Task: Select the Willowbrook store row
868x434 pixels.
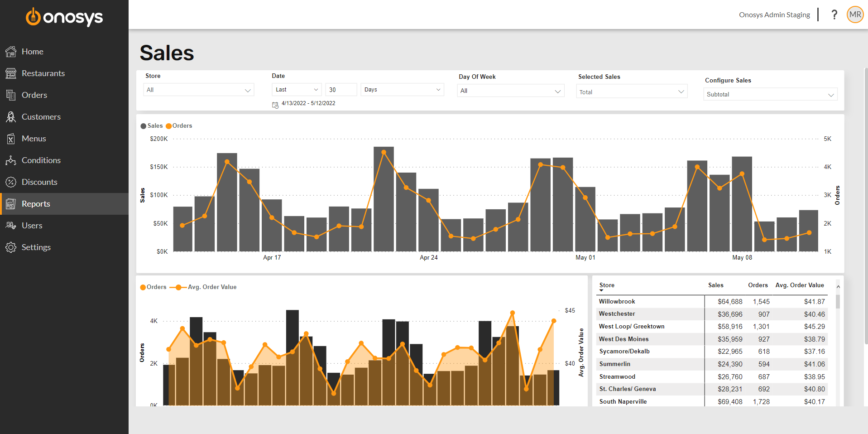Action: pyautogui.click(x=617, y=302)
